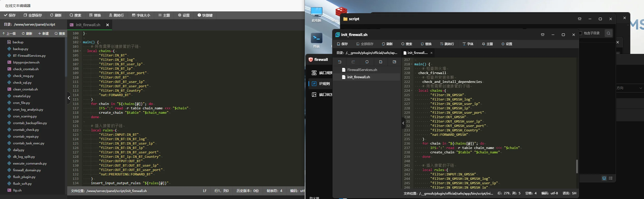
Task: Open 跳转行 go-to-line in left editor toolbar
Action: click(x=116, y=15)
